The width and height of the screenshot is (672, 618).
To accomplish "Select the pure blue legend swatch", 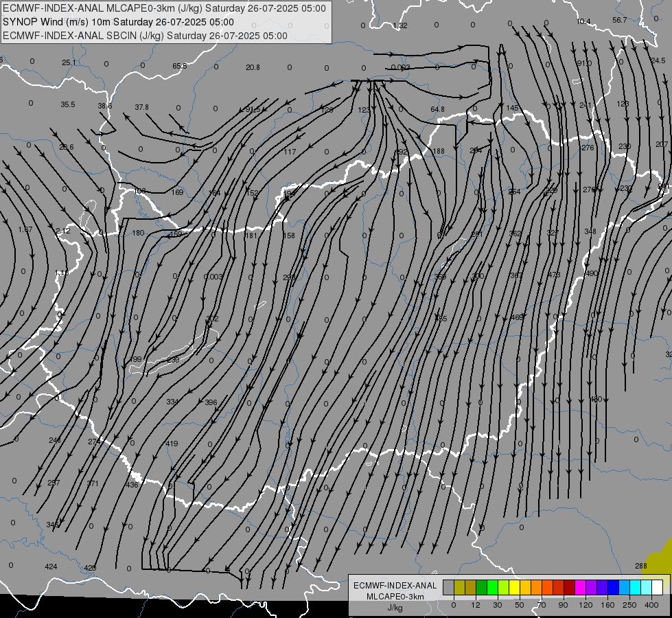I will 614,587.
